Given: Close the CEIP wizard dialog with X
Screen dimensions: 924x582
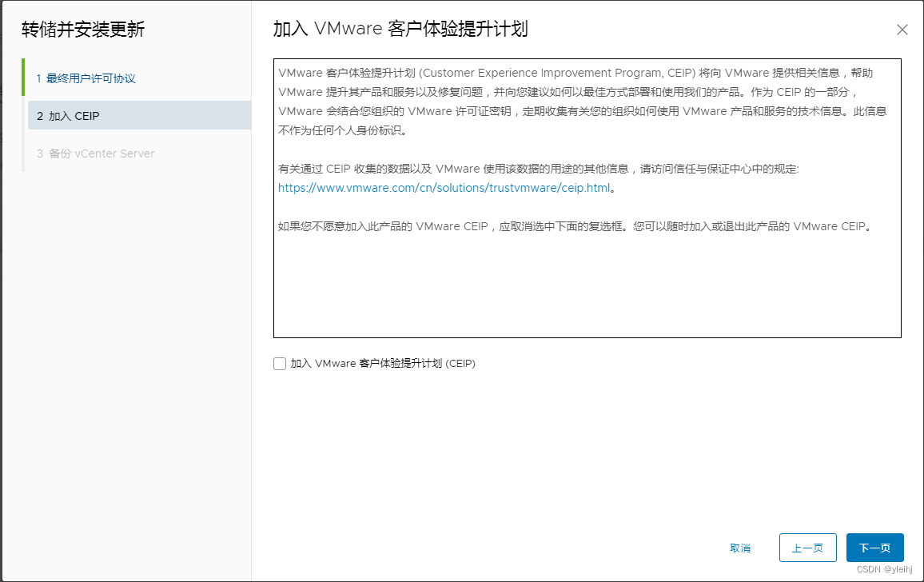Looking at the screenshot, I should coord(902,30).
